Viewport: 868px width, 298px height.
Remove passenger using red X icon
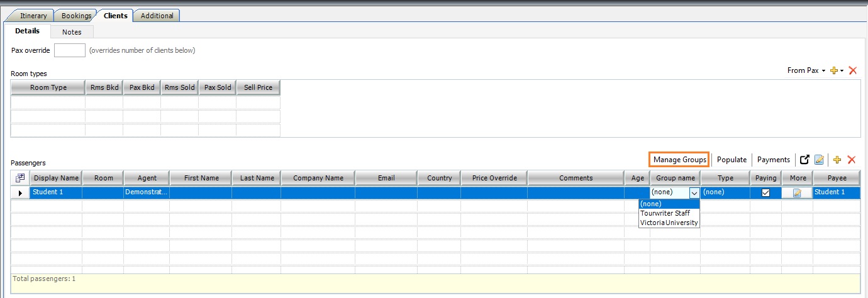852,160
